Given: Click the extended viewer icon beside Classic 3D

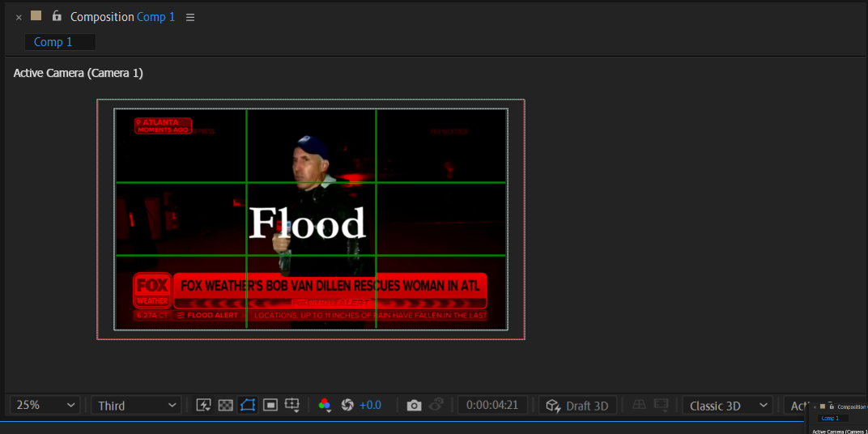Looking at the screenshot, I should pyautogui.click(x=661, y=405).
